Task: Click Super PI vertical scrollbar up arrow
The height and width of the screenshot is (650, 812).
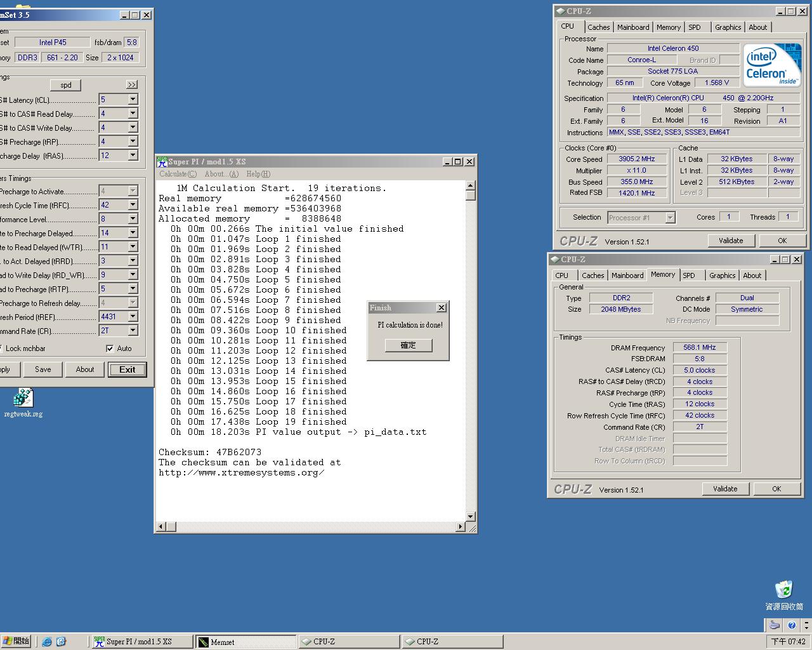Action: 470,186
